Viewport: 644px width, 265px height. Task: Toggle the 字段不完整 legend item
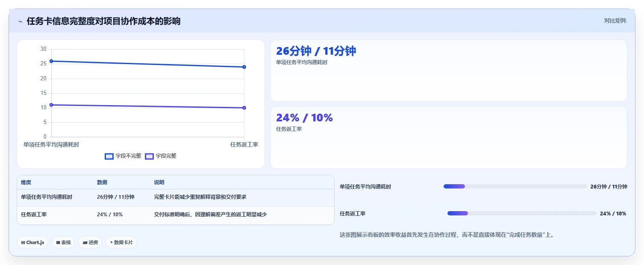123,156
